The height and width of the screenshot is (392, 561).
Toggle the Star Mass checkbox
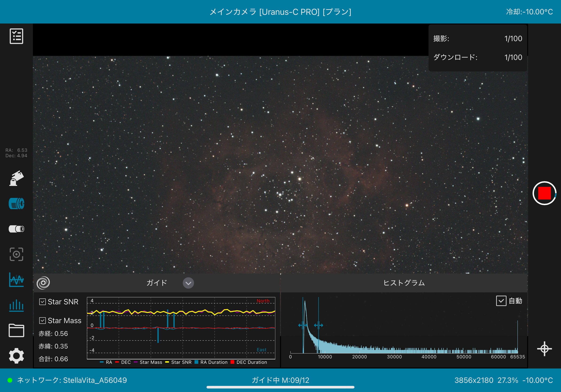43,320
